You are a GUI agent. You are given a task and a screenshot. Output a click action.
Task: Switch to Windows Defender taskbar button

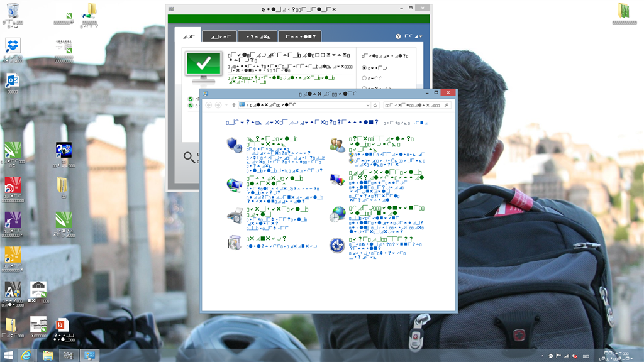coord(68,356)
